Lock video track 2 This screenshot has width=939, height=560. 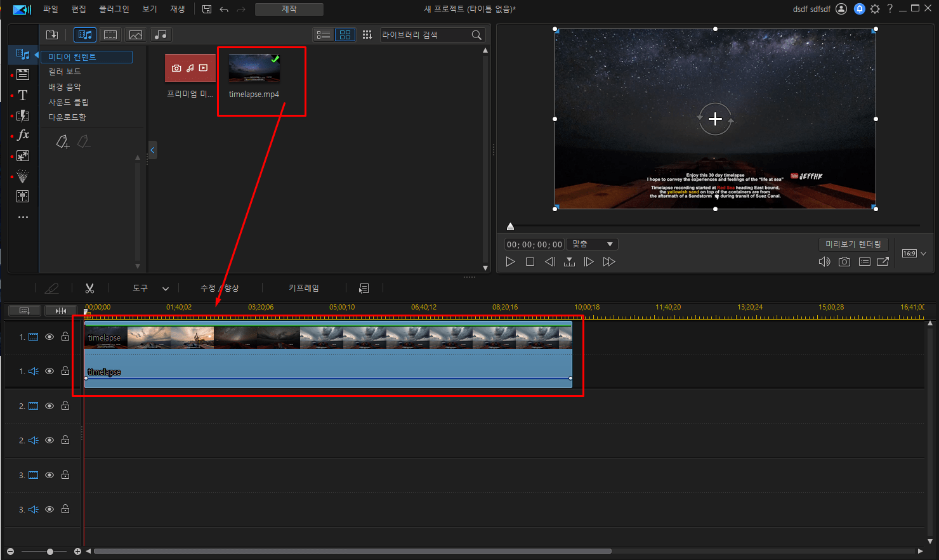(x=65, y=406)
